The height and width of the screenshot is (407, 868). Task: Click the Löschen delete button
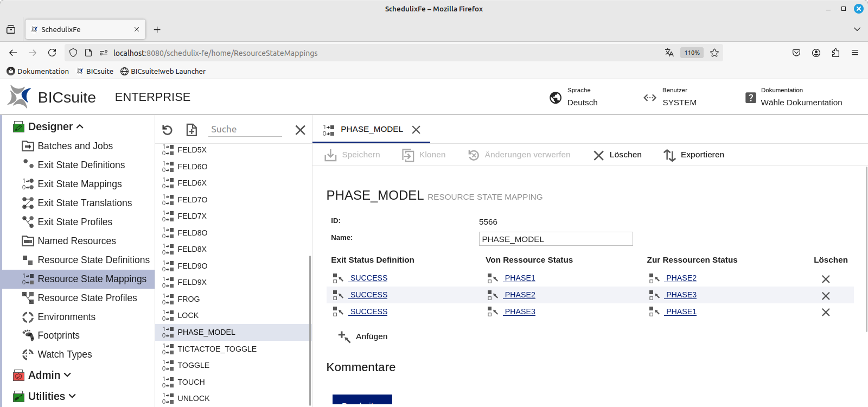(x=617, y=155)
